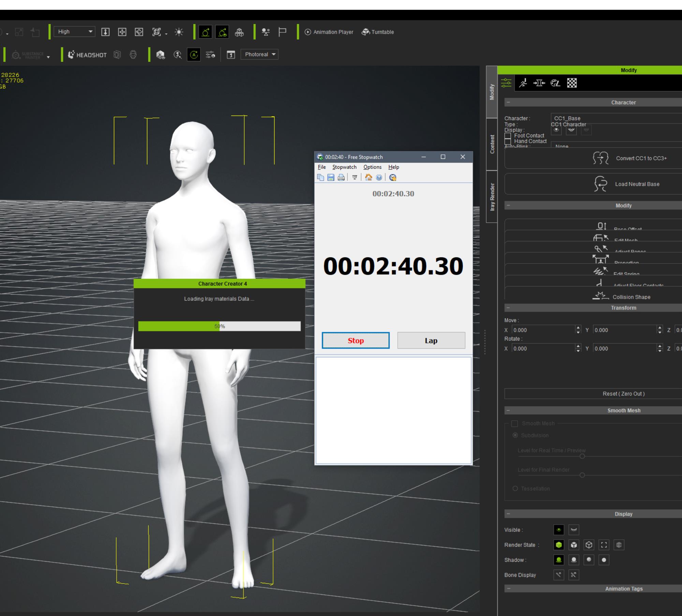
Task: Adjust Level for Real Time / Preview slider
Action: point(582,456)
